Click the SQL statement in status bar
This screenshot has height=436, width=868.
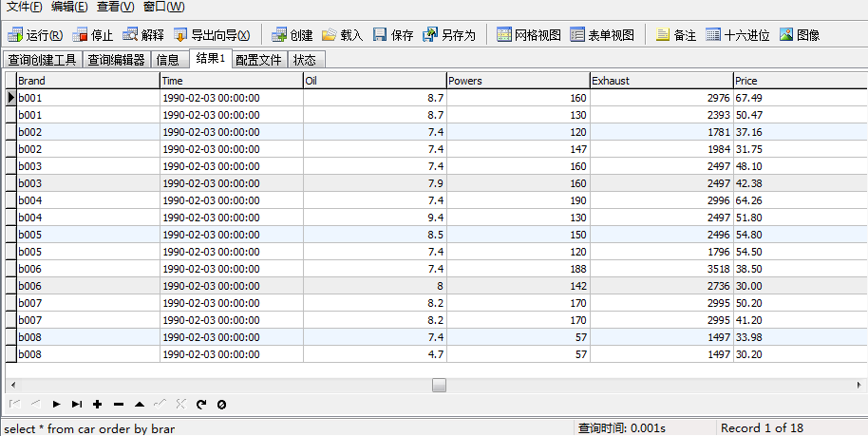[x=89, y=428]
